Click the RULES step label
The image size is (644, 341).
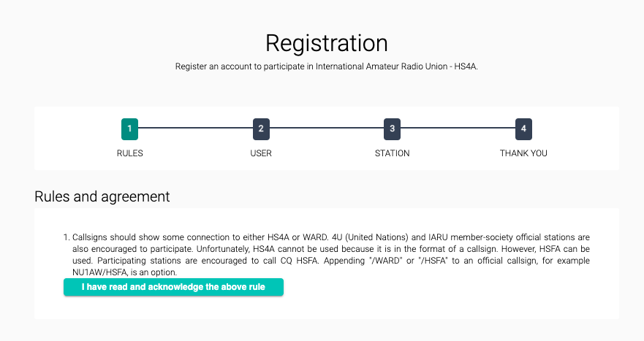(x=130, y=153)
